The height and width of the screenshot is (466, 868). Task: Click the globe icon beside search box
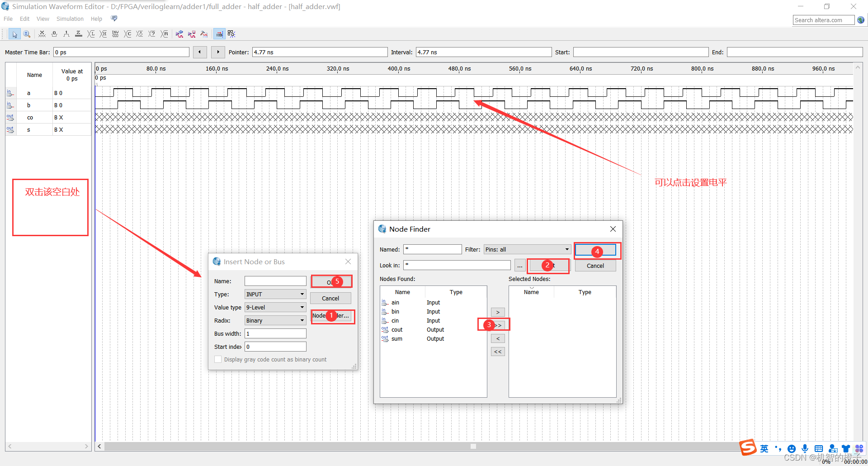[x=861, y=20]
